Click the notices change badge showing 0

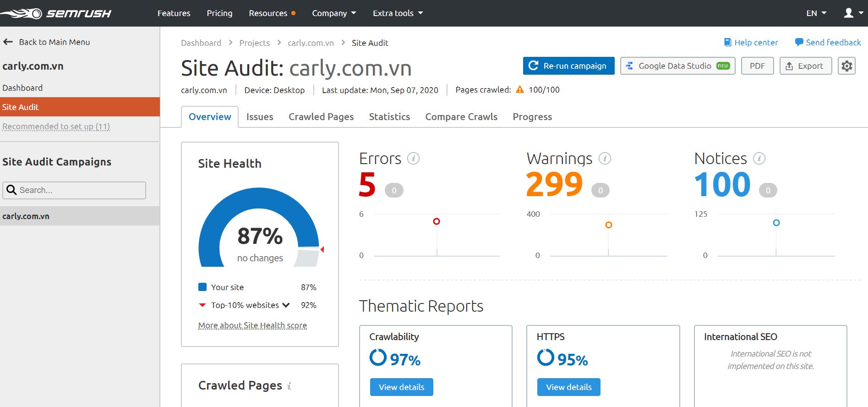point(768,190)
